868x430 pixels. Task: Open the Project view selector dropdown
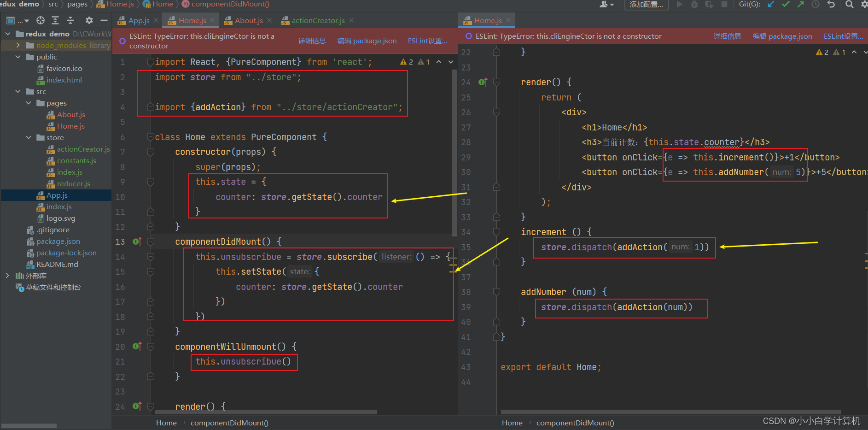[17, 20]
